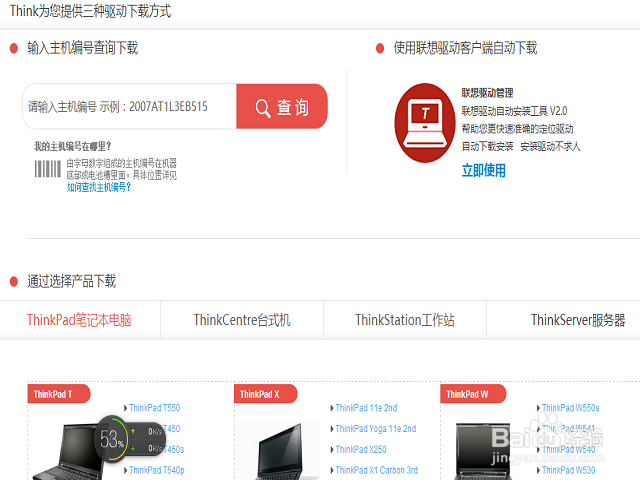
Task: Open the ThinkPad X1 Carbon 3rd link
Action: pyautogui.click(x=376, y=470)
